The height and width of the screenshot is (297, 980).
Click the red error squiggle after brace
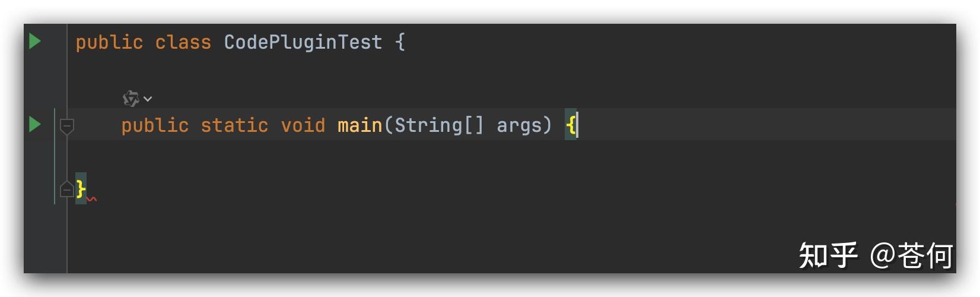91,200
